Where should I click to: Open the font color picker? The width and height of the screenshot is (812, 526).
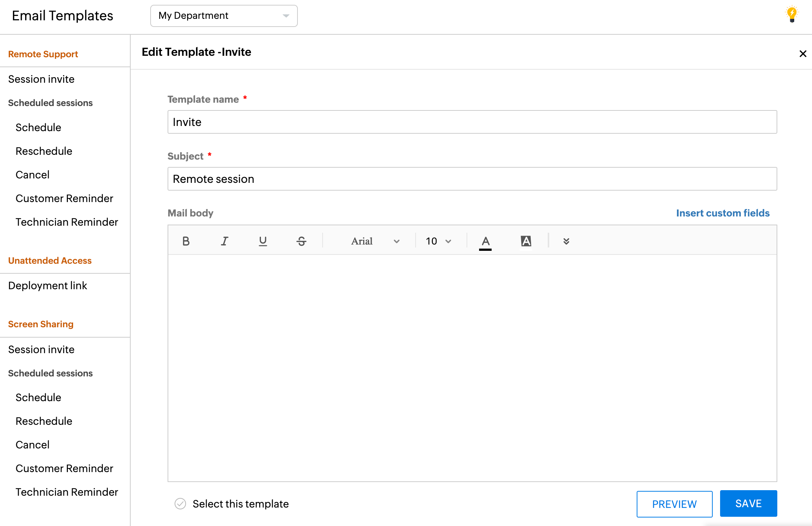pyautogui.click(x=485, y=241)
